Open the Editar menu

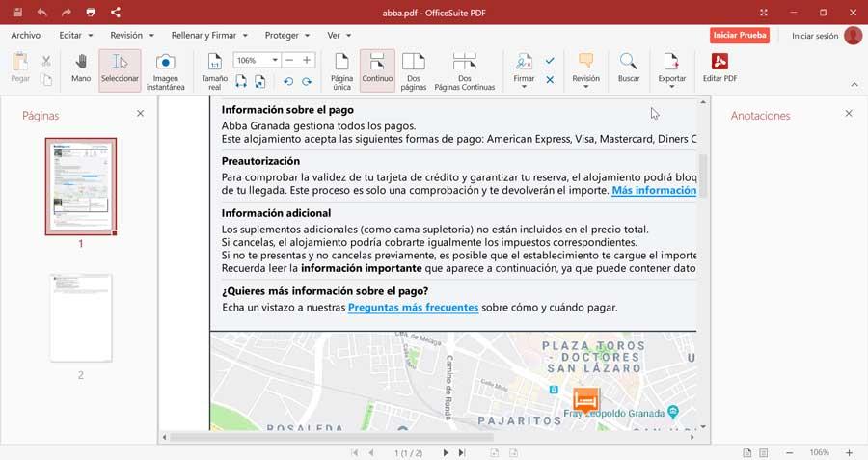pyautogui.click(x=76, y=35)
